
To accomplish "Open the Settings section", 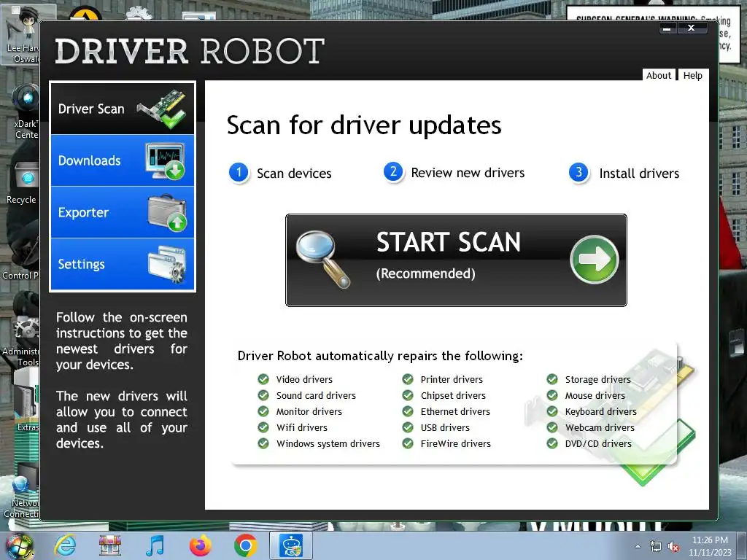I will (x=123, y=264).
